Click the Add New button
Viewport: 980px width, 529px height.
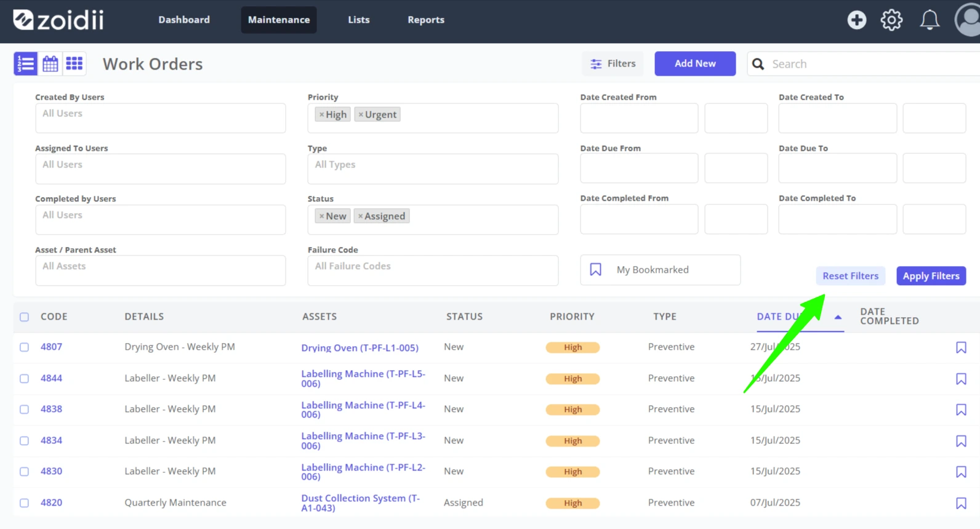(695, 63)
